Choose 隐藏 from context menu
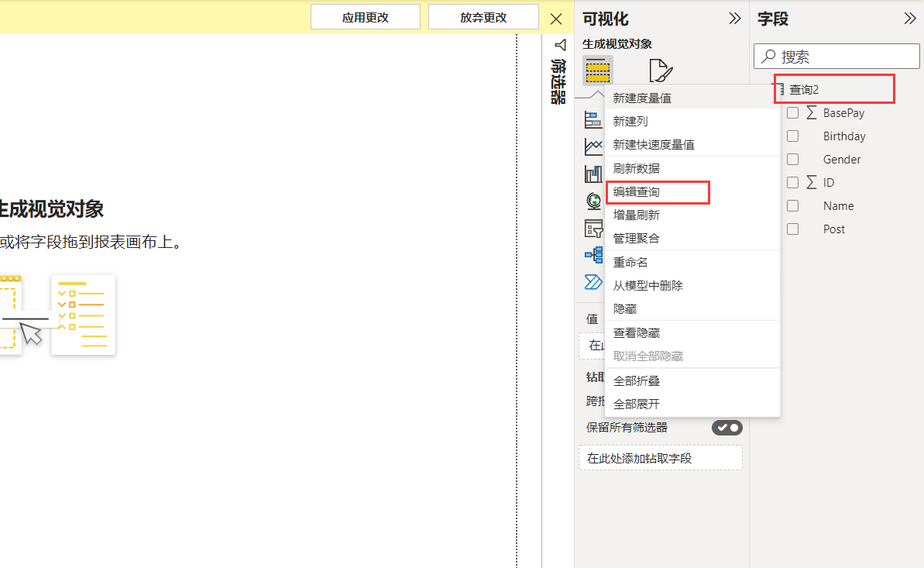Viewport: 924px width, 568px height. tap(692, 308)
